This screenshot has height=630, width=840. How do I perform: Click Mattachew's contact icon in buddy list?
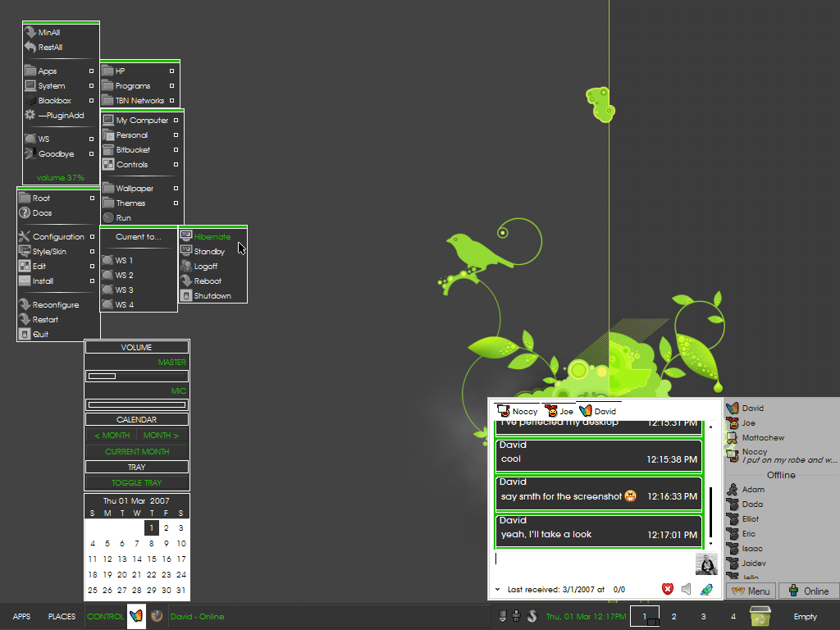click(733, 437)
